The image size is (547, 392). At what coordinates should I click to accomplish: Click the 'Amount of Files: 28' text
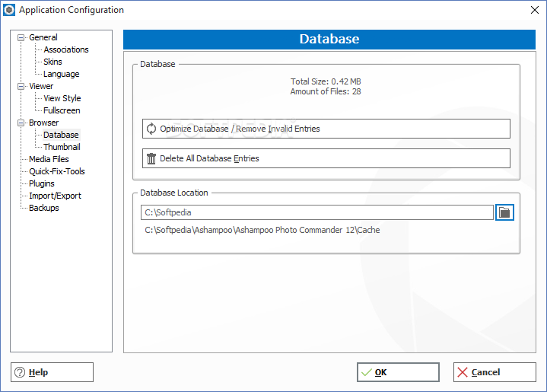pos(326,92)
